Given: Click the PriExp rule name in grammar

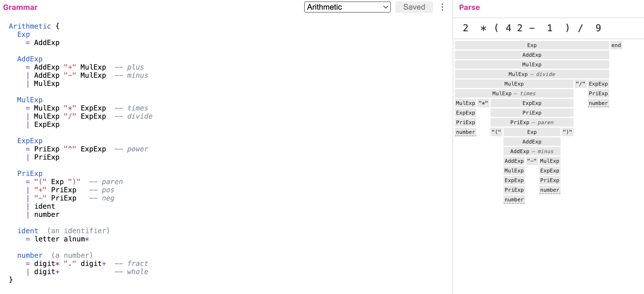Looking at the screenshot, I should [30, 174].
